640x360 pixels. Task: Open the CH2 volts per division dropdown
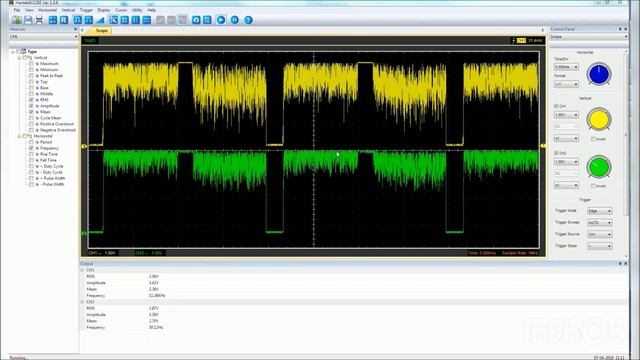(566, 162)
